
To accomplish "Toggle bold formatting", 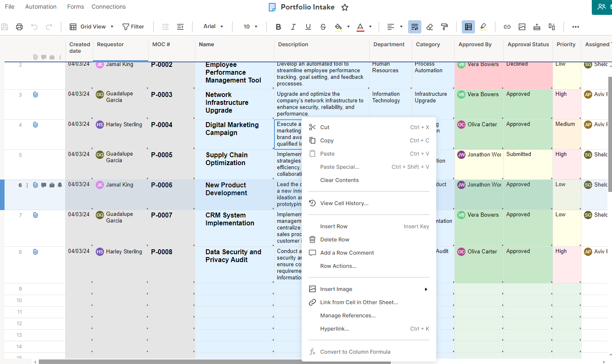I will [278, 27].
